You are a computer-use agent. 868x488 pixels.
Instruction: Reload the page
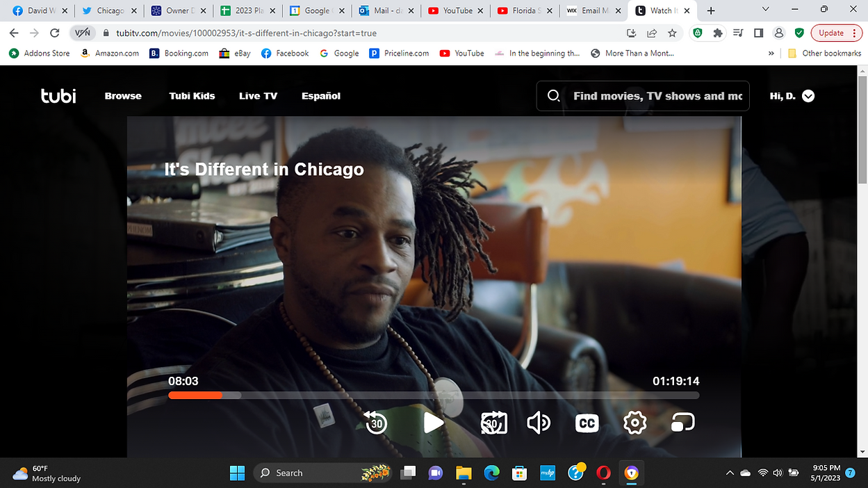55,33
